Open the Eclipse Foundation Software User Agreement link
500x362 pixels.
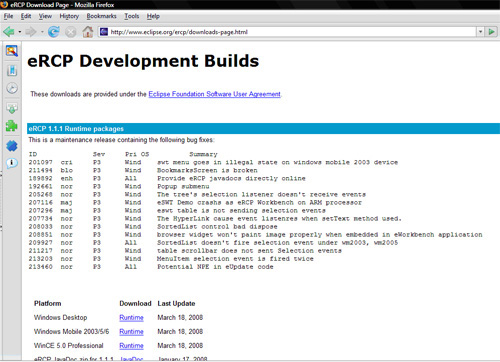point(214,94)
